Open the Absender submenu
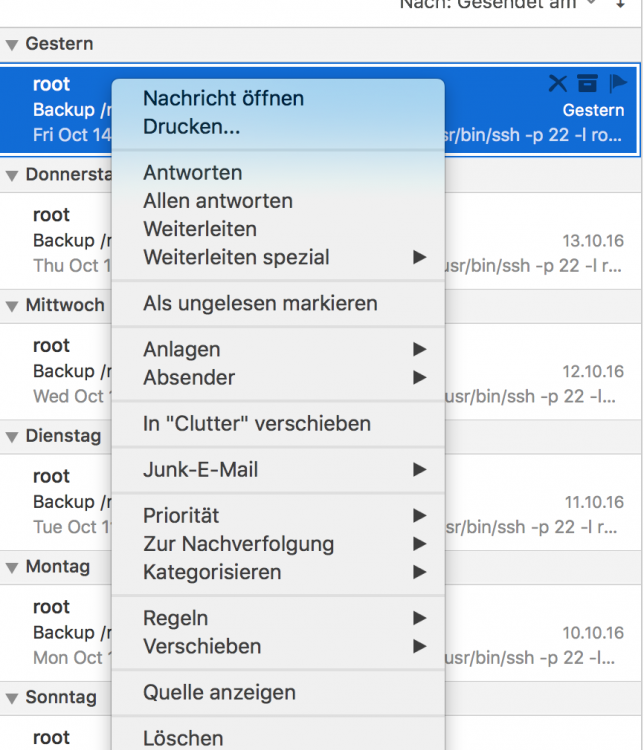 pyautogui.click(x=278, y=377)
